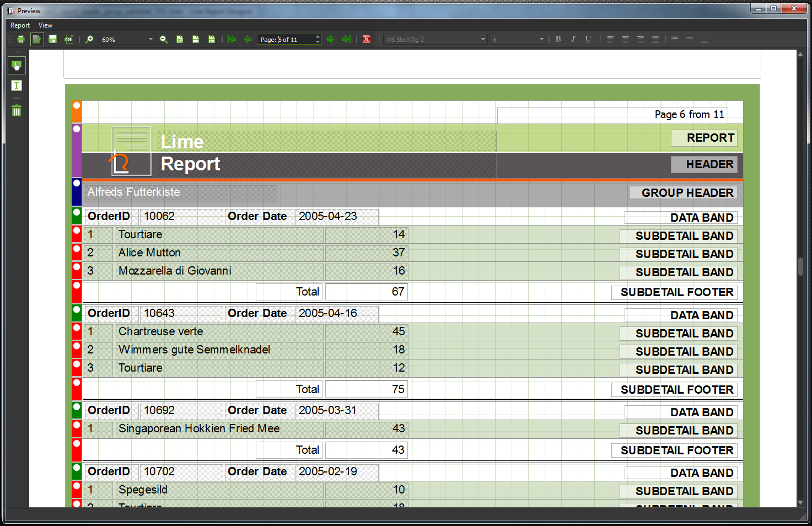Click the 'GROUP HEADER' label
Image resolution: width=812 pixels, height=526 pixels.
pos(683,192)
